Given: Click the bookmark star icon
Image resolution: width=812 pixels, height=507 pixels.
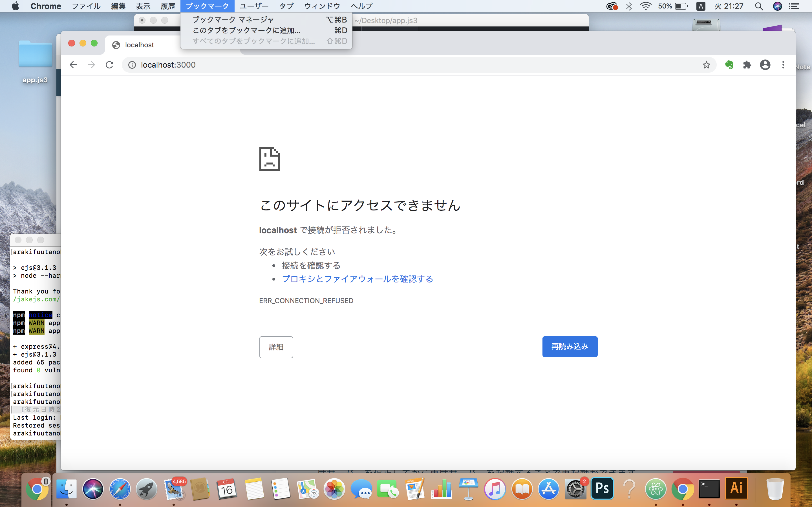Looking at the screenshot, I should 706,64.
